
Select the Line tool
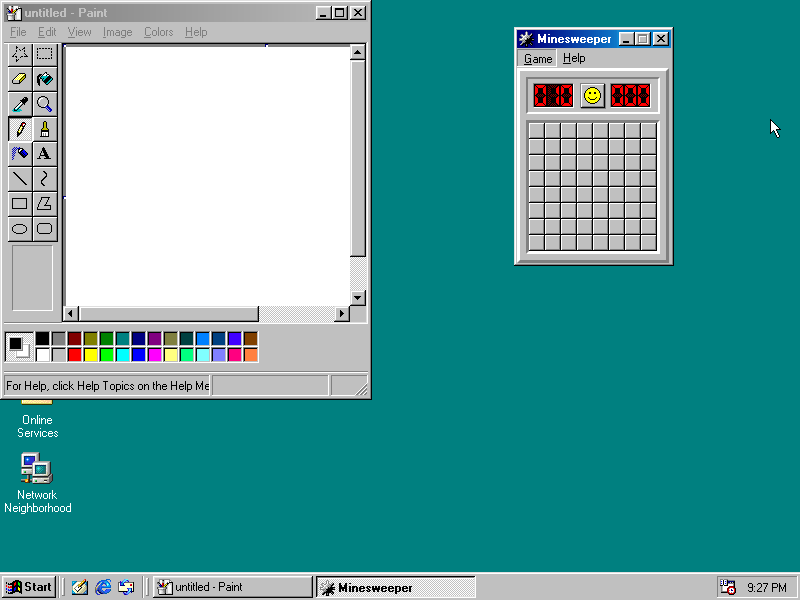click(20, 178)
